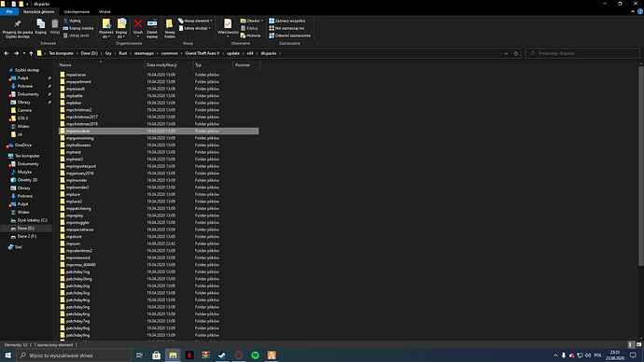The image size is (644, 362).
Task: Switch to the Widok tab
Action: pos(105,11)
